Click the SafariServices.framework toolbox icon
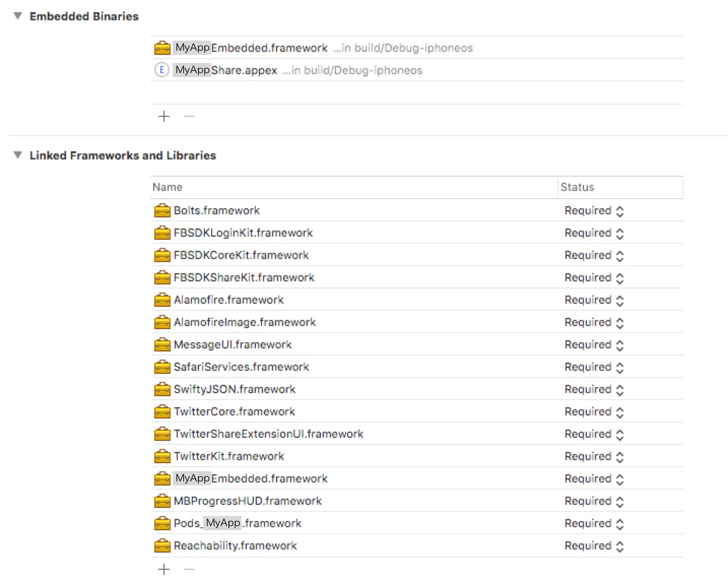The image size is (728, 583). 162,367
